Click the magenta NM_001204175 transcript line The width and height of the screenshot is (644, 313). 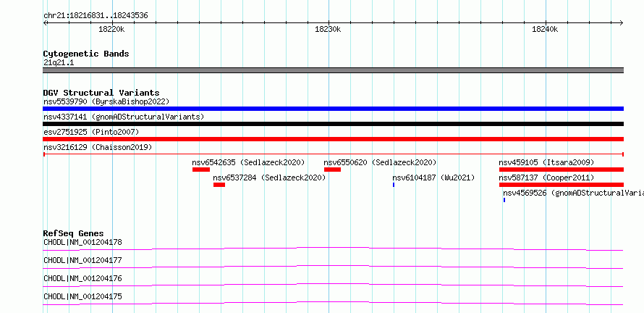333,303
